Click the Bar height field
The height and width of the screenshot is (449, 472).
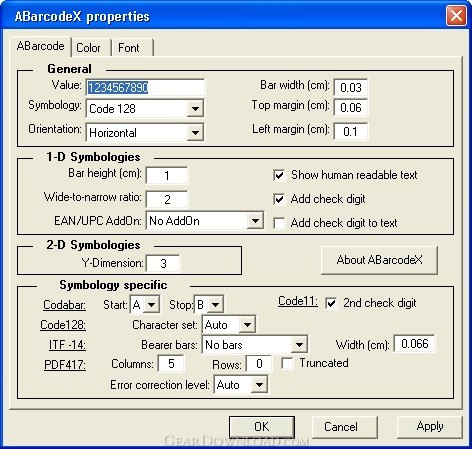click(167, 175)
